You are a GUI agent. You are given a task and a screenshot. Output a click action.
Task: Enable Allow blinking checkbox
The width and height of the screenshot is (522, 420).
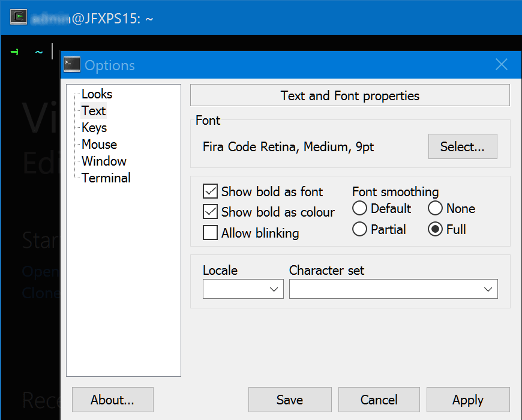tap(210, 233)
